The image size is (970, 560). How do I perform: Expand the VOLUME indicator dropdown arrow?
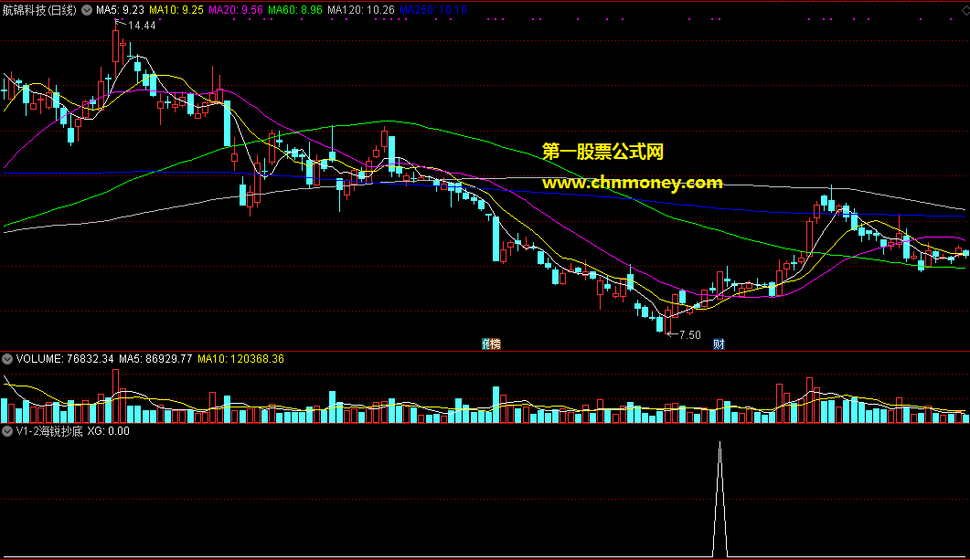[7, 359]
